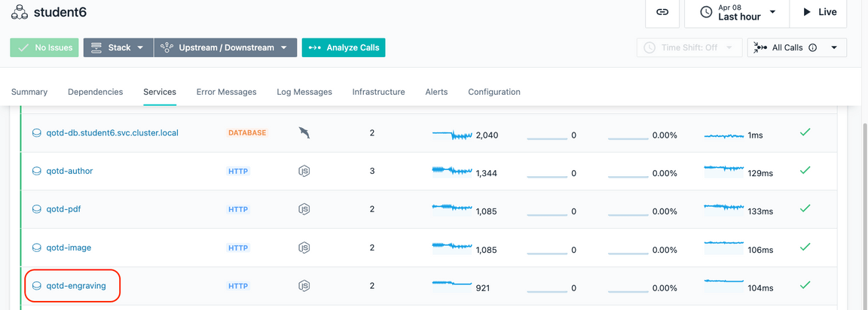This screenshot has width=868, height=310.
Task: Copy the page link via chain icon
Action: (662, 12)
